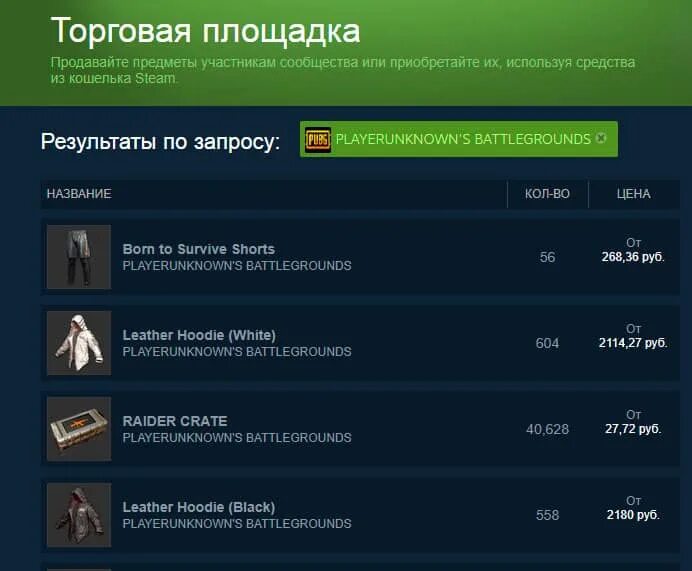692x571 pixels.
Task: Click the 2114,27 руб. price
Action: (633, 343)
